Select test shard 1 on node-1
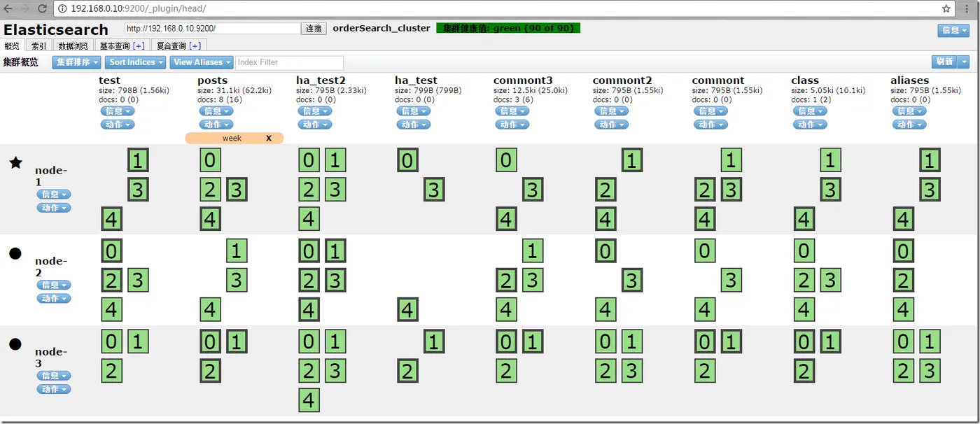The image size is (980, 424). [x=138, y=161]
